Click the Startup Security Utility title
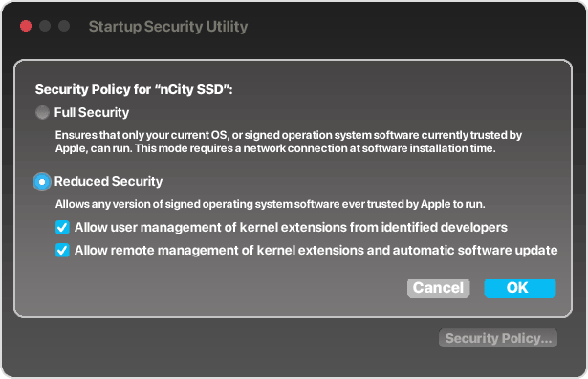This screenshot has width=588, height=379. [x=168, y=27]
